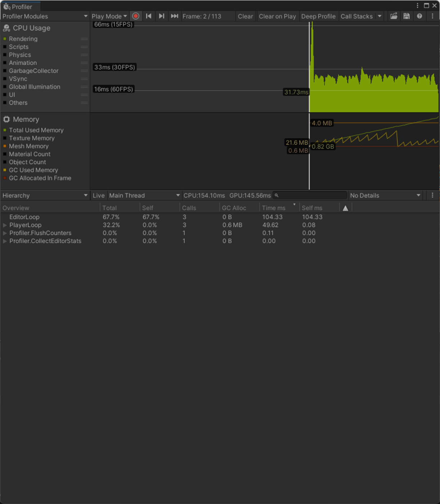This screenshot has height=504, width=440.
Task: Expand the Profiler.CollectEditorStats row
Action: [x=5, y=241]
